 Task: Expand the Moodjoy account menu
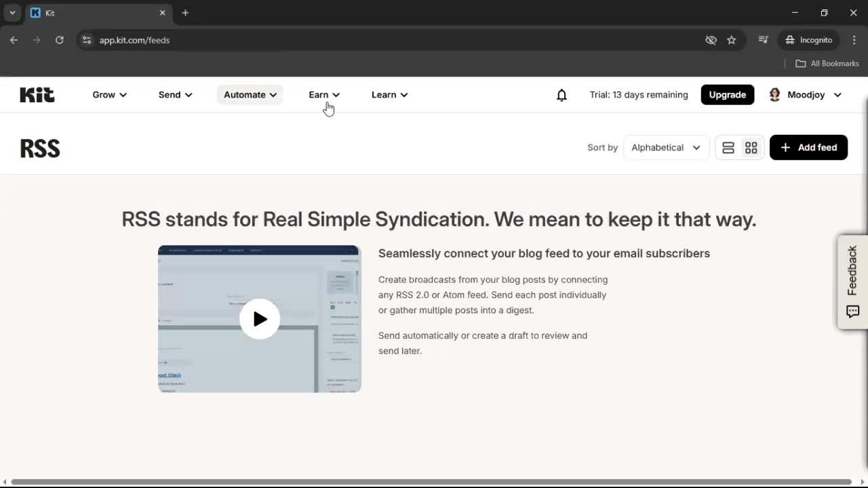coord(806,95)
